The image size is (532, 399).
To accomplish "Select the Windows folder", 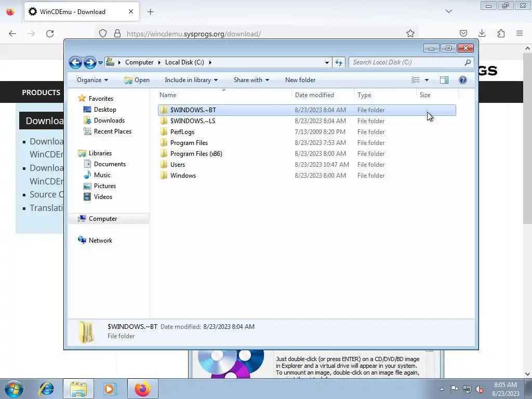I will pos(307,176).
